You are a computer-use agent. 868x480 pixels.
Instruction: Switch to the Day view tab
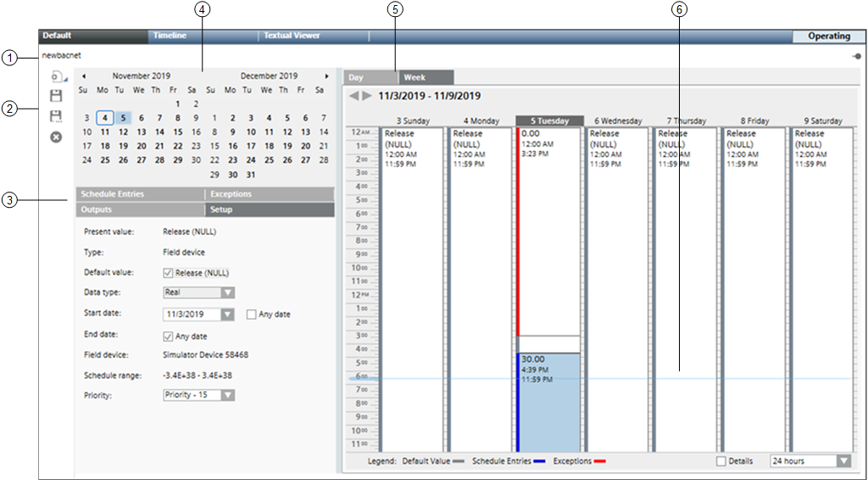pyautogui.click(x=369, y=77)
